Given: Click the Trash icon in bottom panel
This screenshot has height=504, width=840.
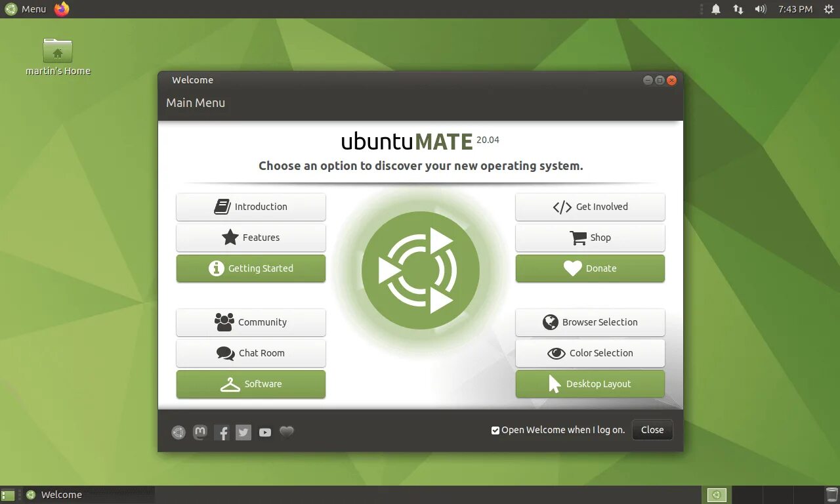Looking at the screenshot, I should pos(831,495).
